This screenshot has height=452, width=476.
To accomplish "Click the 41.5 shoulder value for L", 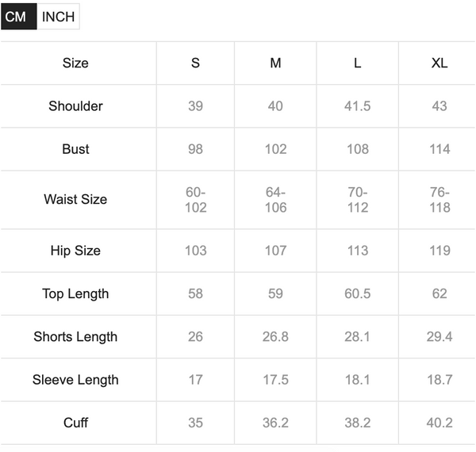I will click(358, 106).
